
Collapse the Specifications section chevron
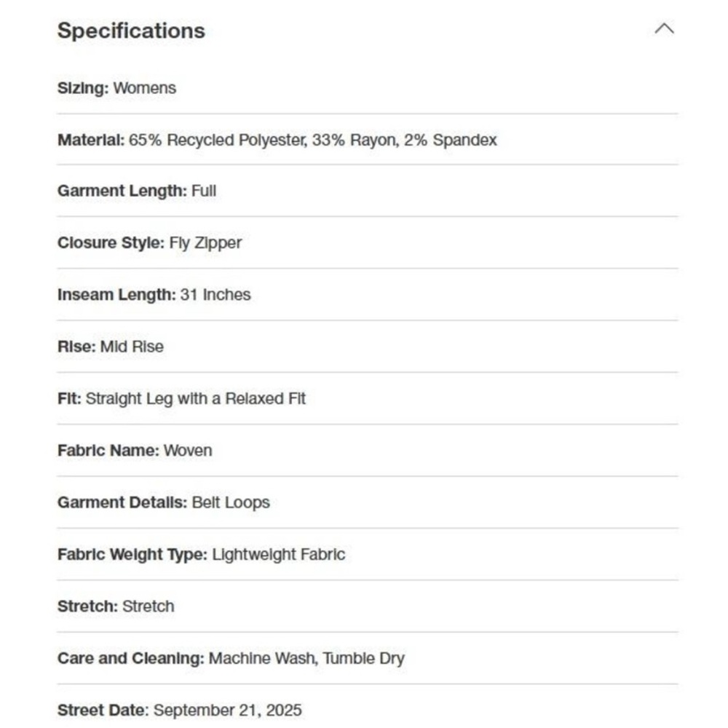tap(664, 29)
